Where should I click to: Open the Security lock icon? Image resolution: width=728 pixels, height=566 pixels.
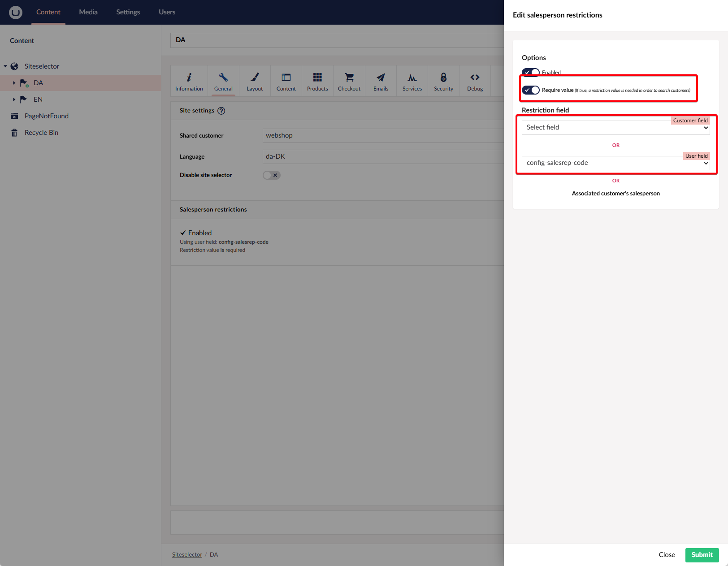coord(443,78)
